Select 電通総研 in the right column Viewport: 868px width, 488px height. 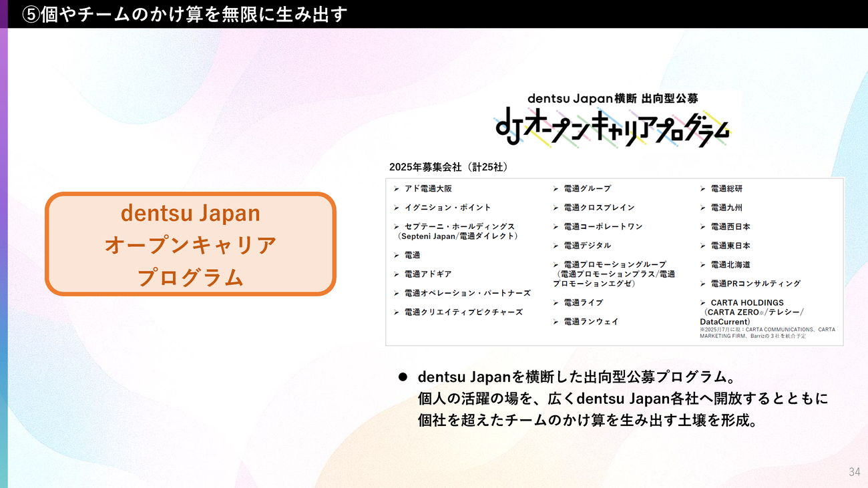(726, 189)
